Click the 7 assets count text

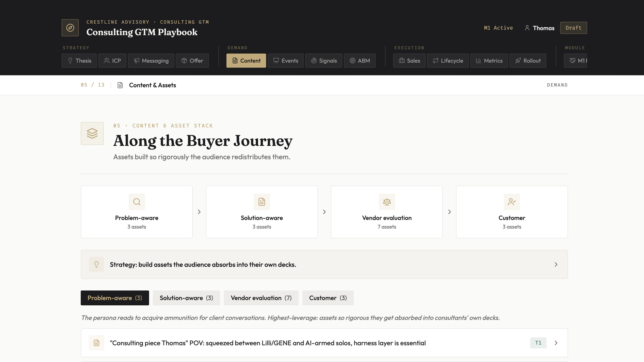click(x=387, y=227)
